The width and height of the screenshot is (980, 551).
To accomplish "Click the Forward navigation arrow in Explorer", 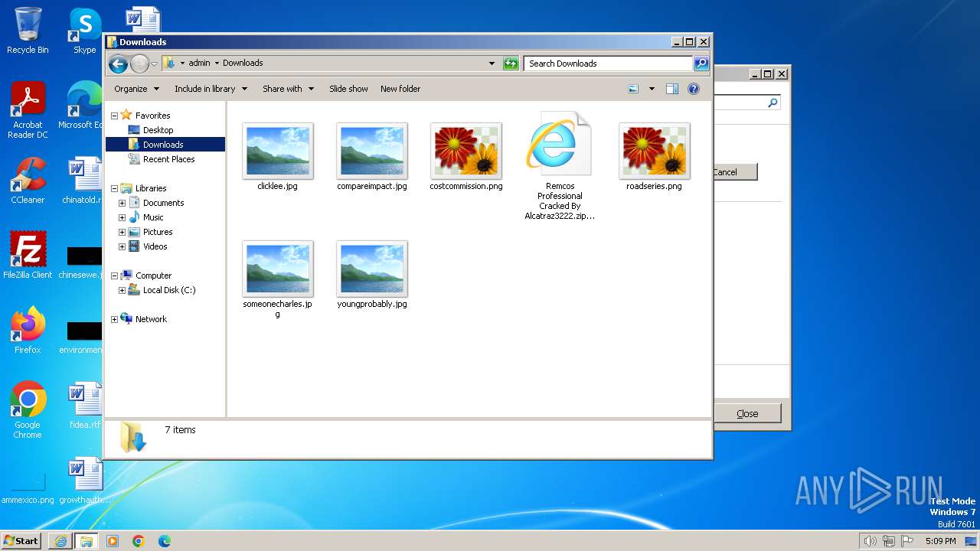I will (x=139, y=64).
